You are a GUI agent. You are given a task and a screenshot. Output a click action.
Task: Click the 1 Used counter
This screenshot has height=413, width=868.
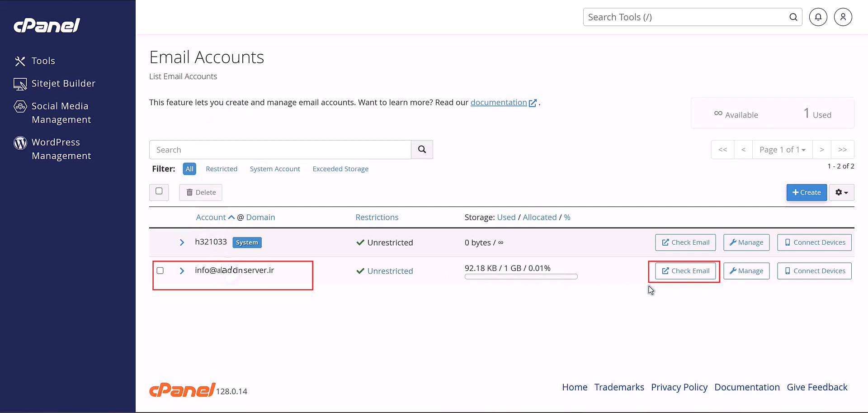click(x=817, y=114)
